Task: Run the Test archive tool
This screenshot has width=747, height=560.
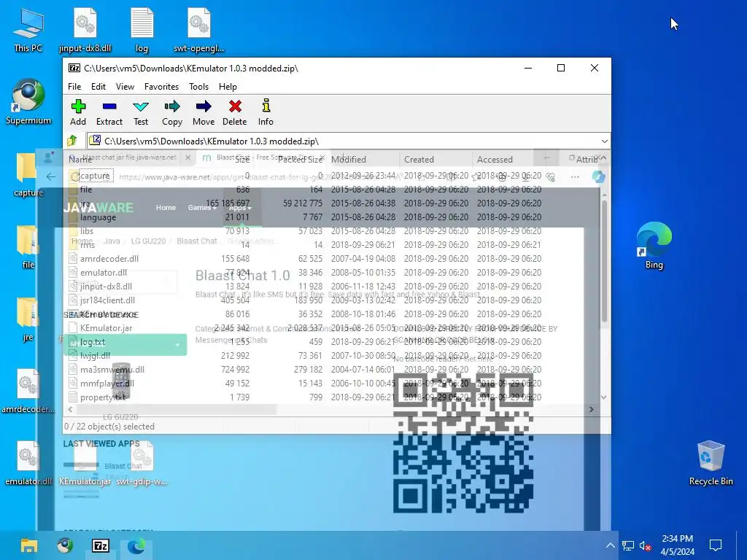Action: (x=141, y=113)
